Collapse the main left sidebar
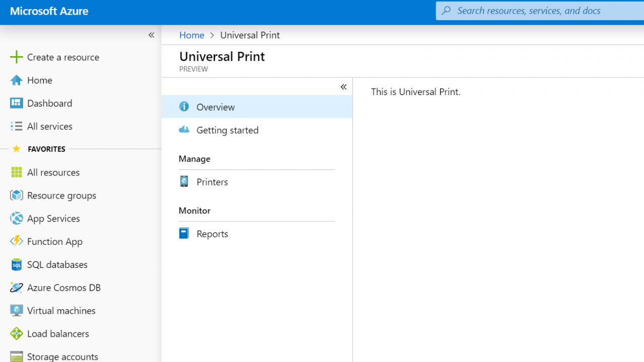The image size is (644, 362). pyautogui.click(x=151, y=35)
